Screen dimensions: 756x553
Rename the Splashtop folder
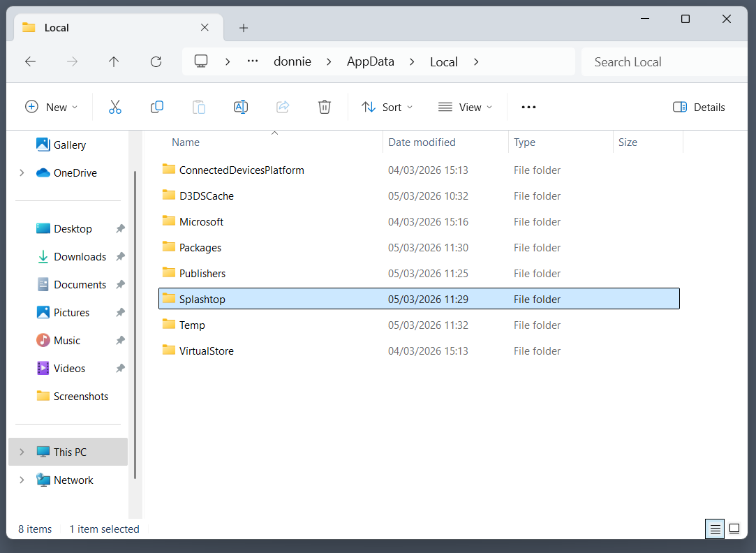(x=240, y=107)
